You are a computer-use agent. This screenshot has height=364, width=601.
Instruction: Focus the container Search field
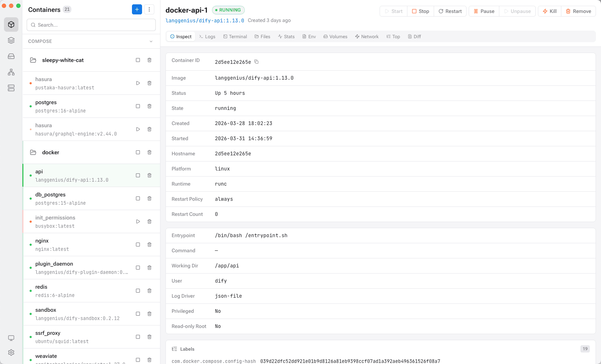click(x=91, y=25)
